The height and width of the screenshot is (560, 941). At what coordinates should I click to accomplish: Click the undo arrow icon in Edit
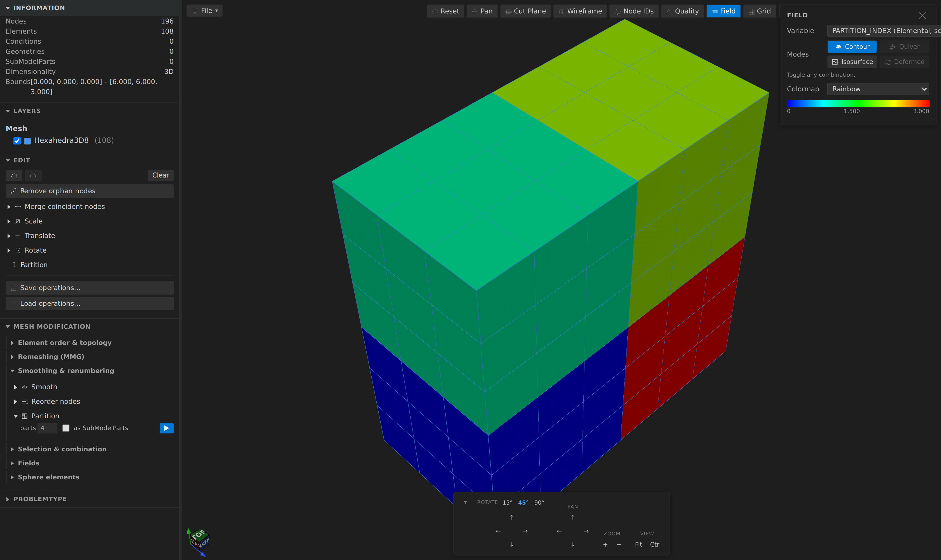coord(14,175)
